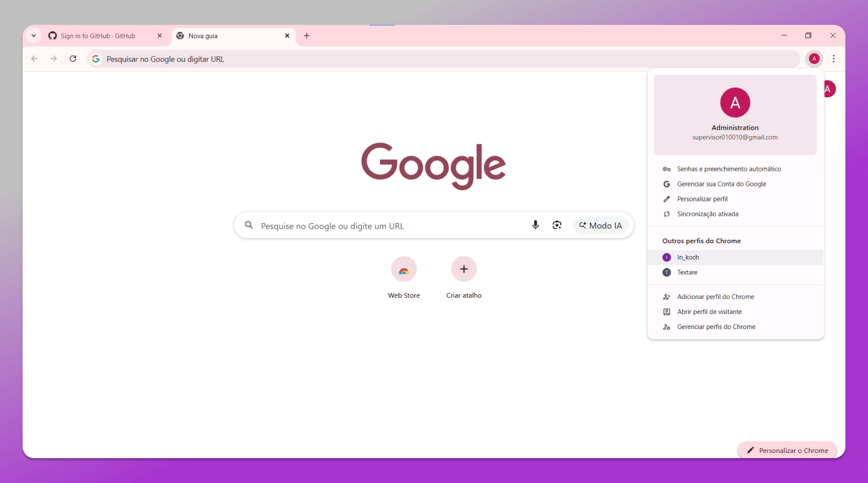The width and height of the screenshot is (868, 483).
Task: Switch to the Sign in to GitHub tab
Action: pyautogui.click(x=105, y=36)
